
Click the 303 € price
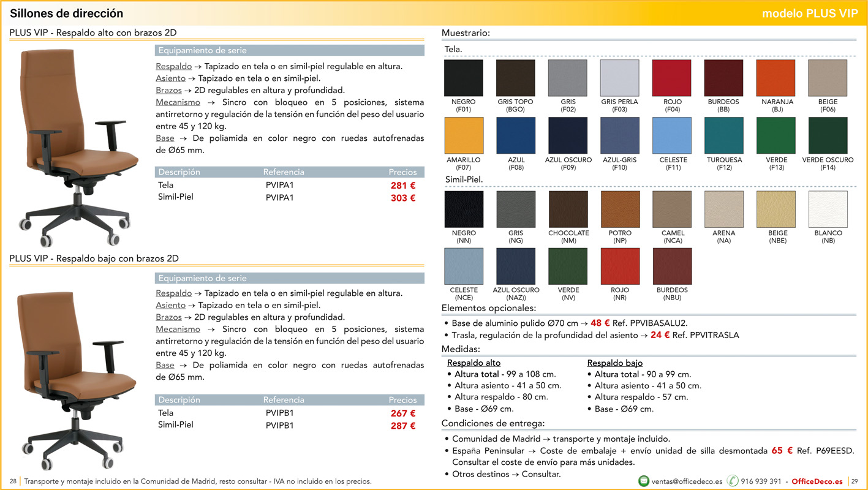click(403, 198)
